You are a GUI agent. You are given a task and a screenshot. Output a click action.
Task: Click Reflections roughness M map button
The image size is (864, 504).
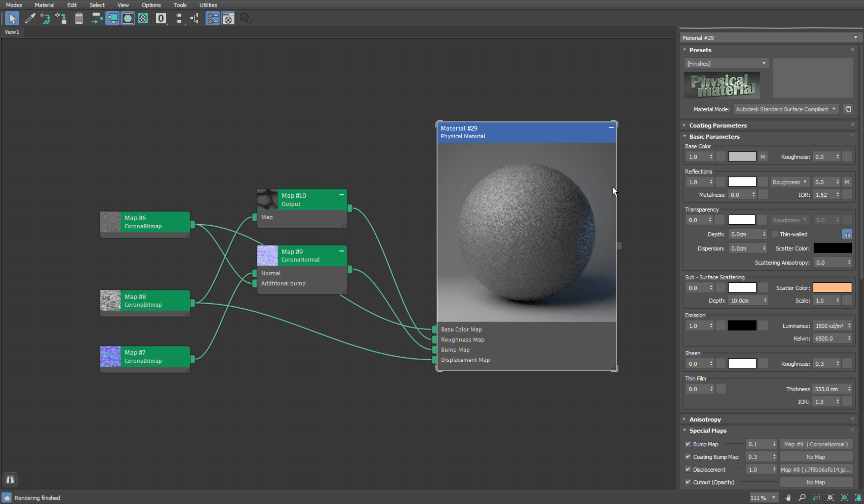[x=847, y=182]
